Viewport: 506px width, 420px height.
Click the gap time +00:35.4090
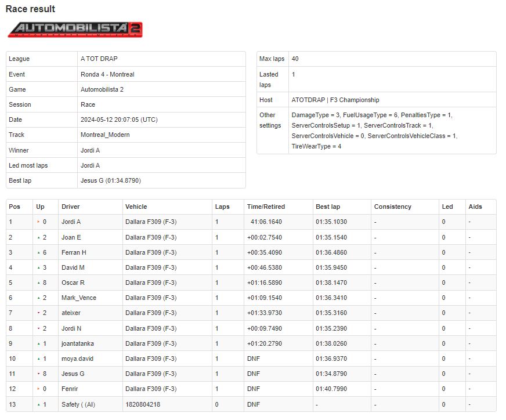click(x=265, y=252)
